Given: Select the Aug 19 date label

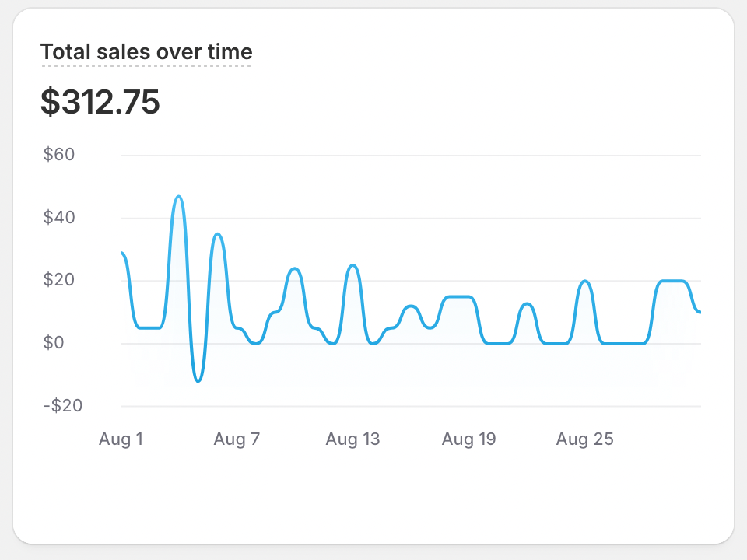Looking at the screenshot, I should [x=468, y=439].
